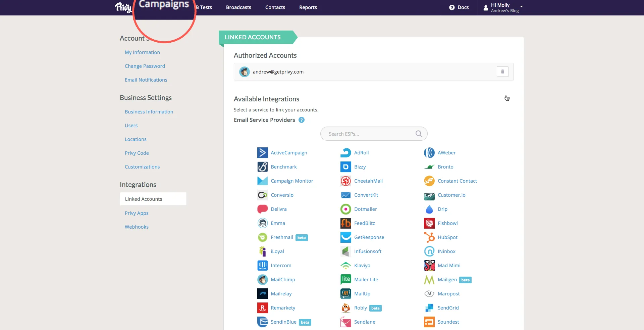Choose the Robly integration link
The width and height of the screenshot is (644, 330).
[x=361, y=308]
